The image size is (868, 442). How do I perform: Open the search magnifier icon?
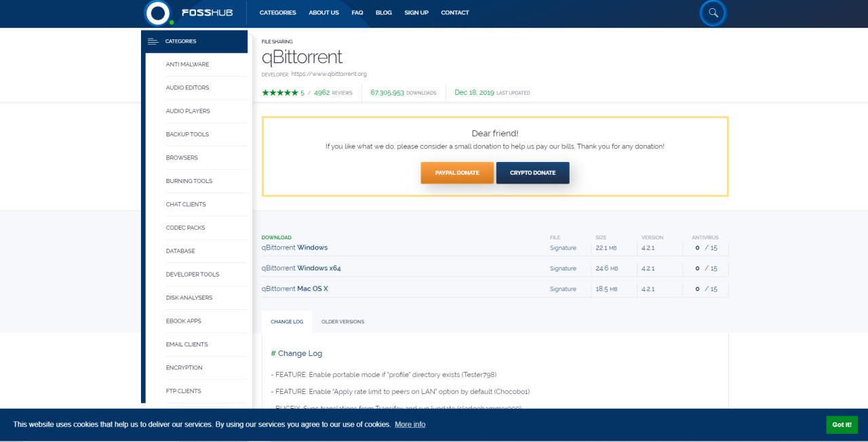pos(713,13)
